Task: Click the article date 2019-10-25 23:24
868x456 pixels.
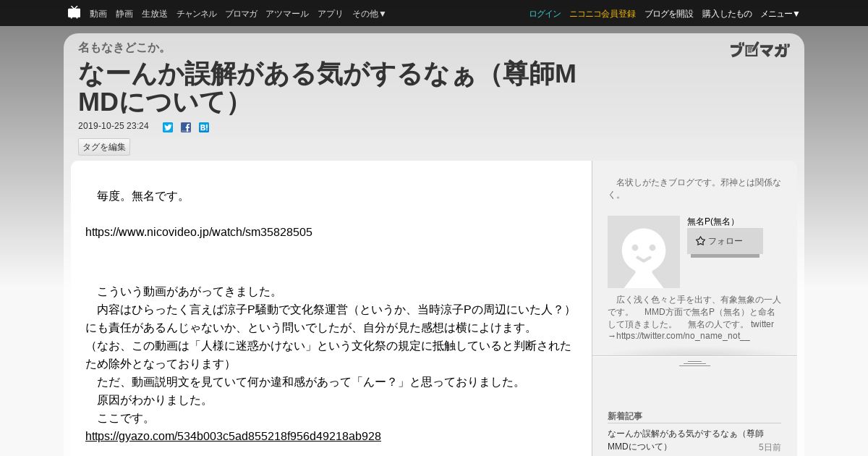Action: pyautogui.click(x=114, y=126)
